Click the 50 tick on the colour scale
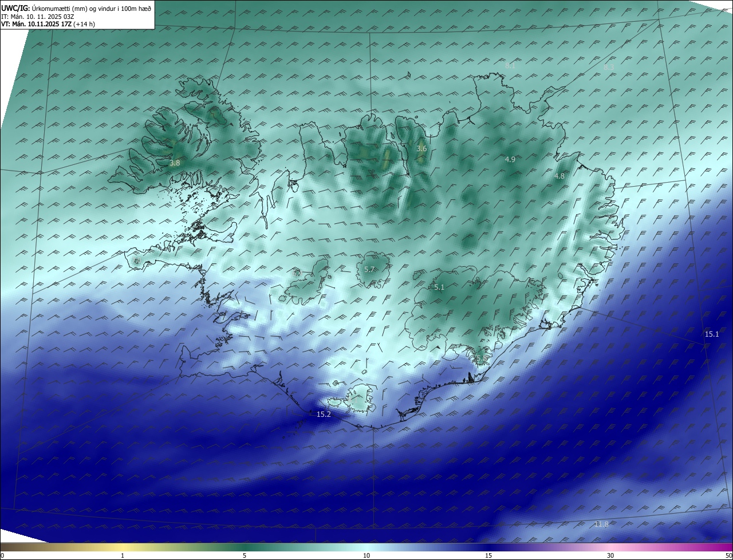The image size is (733, 560). [728, 555]
